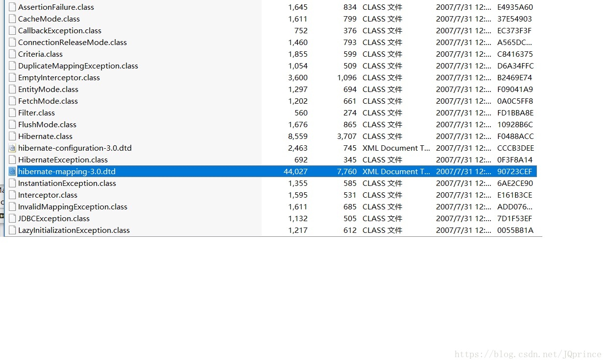Select ConnectionReleaseMode.class in the list

[72, 42]
